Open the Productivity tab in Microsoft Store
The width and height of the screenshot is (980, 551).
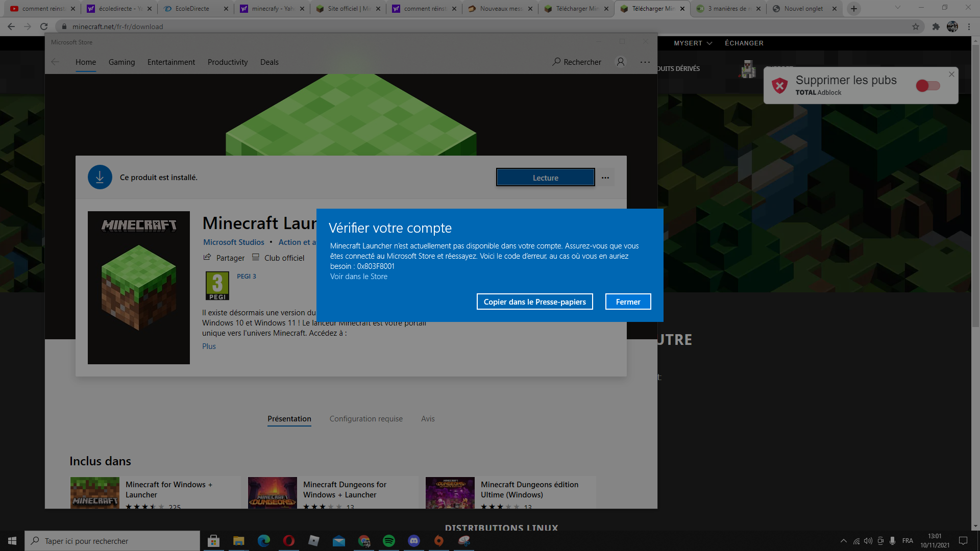(x=228, y=62)
